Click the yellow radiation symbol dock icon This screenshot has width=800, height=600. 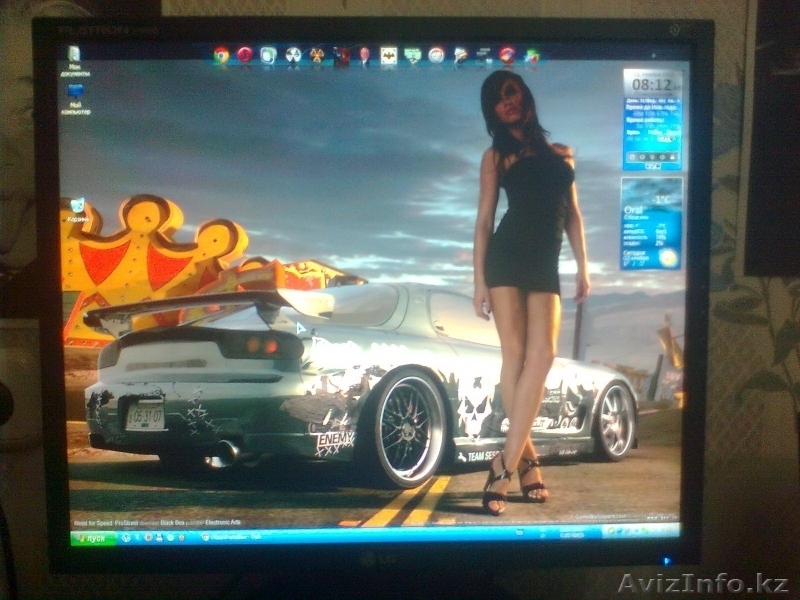[x=317, y=55]
